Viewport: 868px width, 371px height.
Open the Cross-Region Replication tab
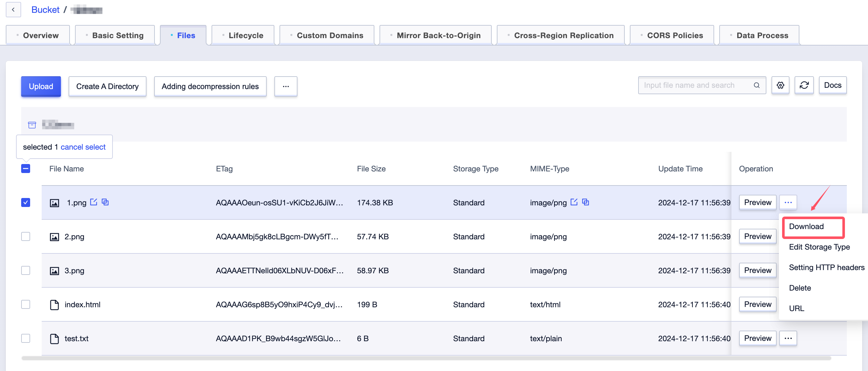pyautogui.click(x=561, y=35)
